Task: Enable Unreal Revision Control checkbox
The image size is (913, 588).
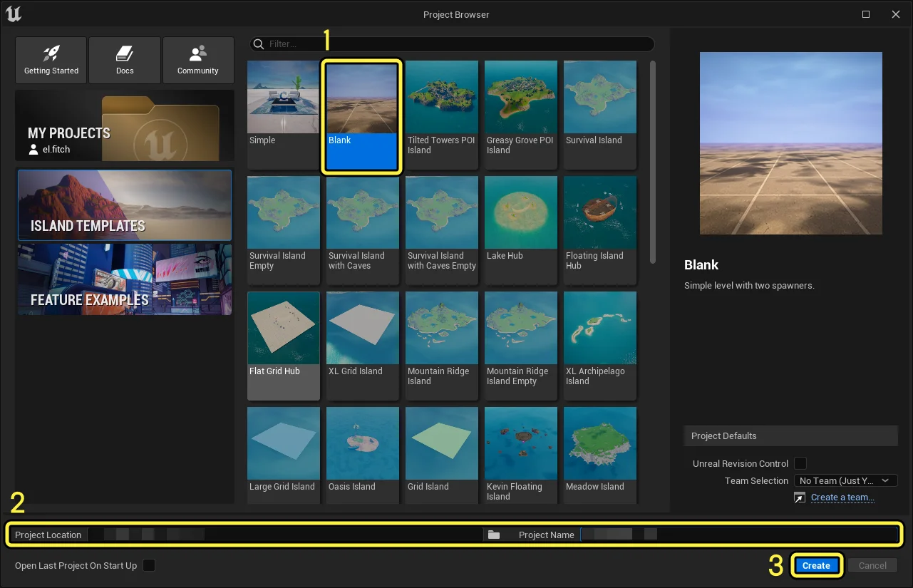Action: click(800, 463)
